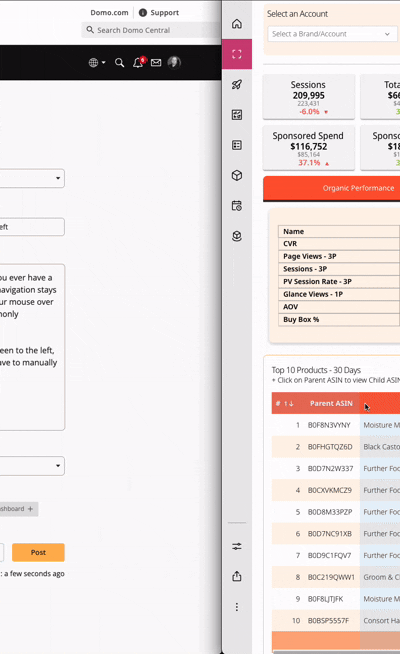Select the Glance Views - 1P row
This screenshot has width=400, height=654.
pyautogui.click(x=339, y=294)
